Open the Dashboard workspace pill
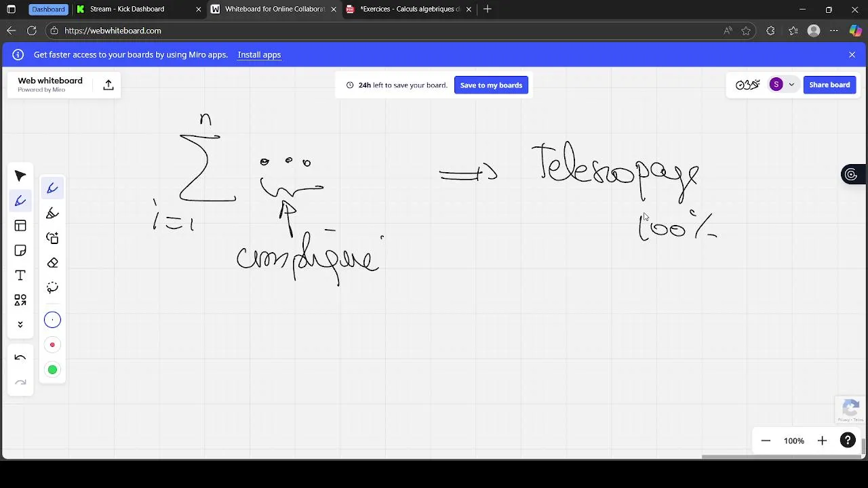Viewport: 868px width, 488px height. (x=48, y=9)
